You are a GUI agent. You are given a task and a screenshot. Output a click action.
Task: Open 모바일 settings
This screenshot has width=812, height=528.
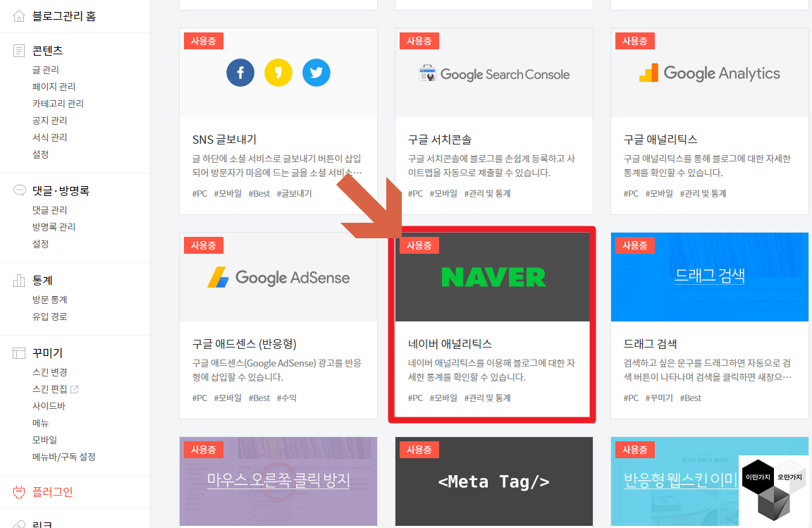44,440
